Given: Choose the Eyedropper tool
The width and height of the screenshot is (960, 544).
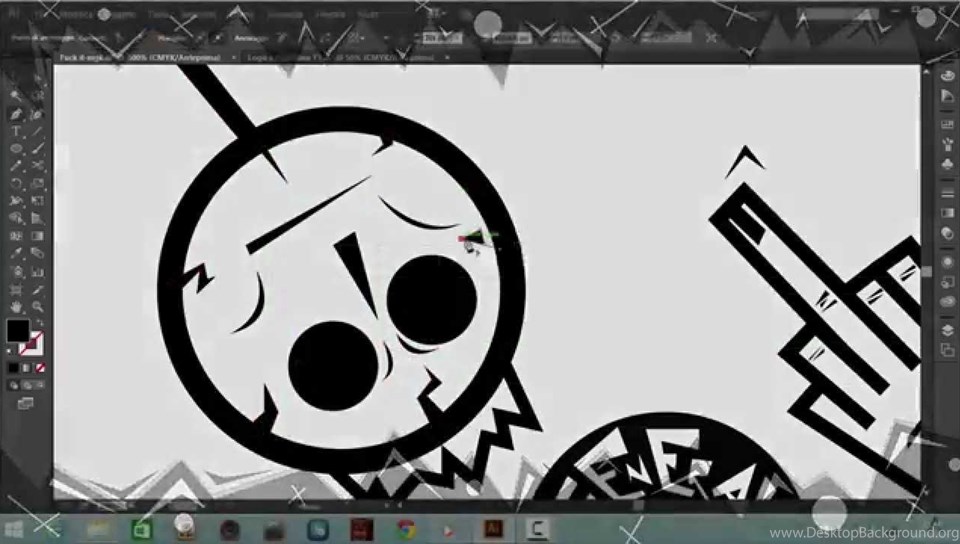Looking at the screenshot, I should pyautogui.click(x=17, y=253).
